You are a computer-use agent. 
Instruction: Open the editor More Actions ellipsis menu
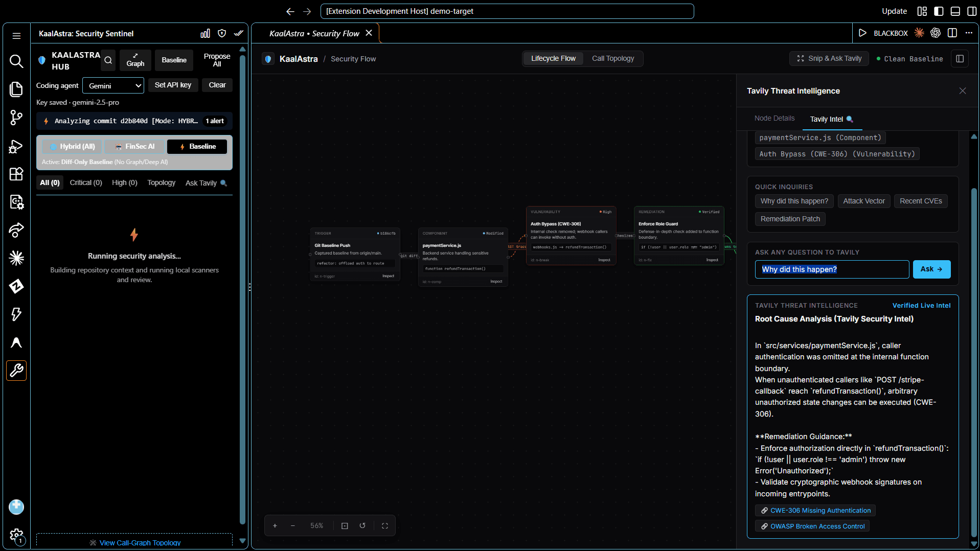(x=969, y=33)
